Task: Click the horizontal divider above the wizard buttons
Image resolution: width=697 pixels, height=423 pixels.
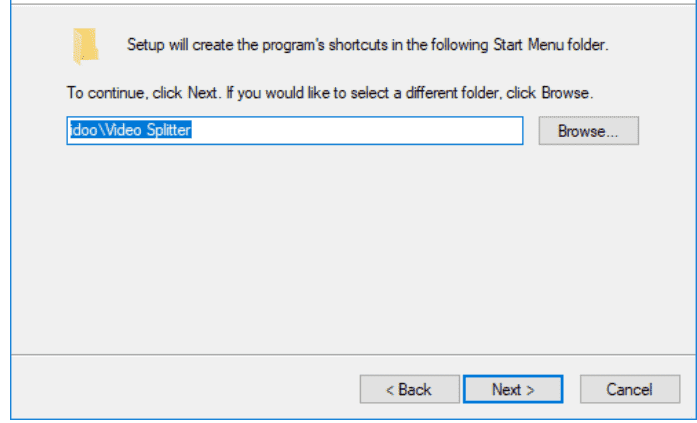Action: click(x=353, y=355)
